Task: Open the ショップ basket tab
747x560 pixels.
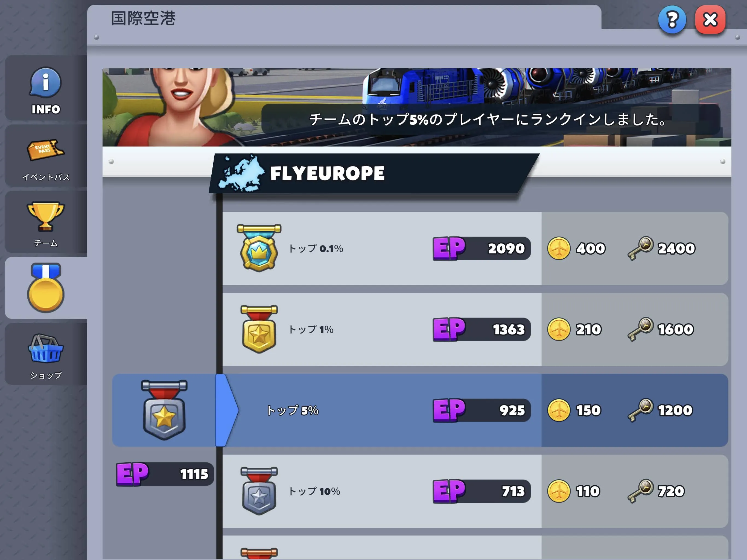Action: pos(46,354)
